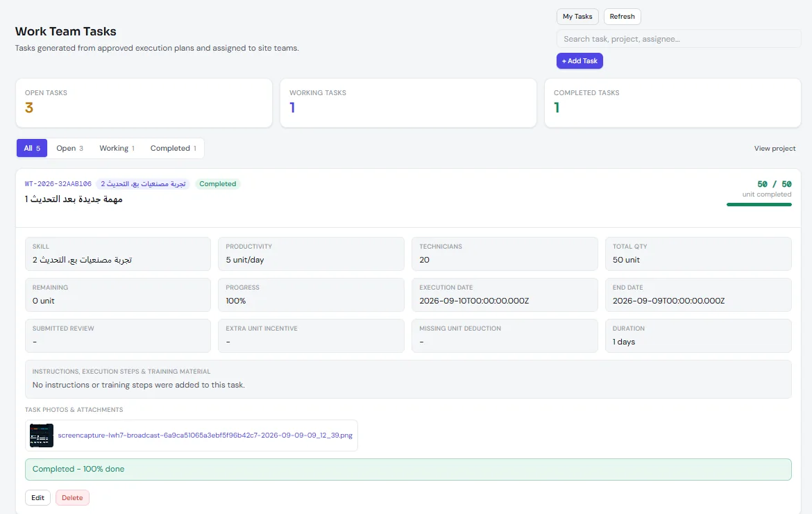Click the Task Photos & Attachments label
The height and width of the screenshot is (514, 812).
pos(74,409)
